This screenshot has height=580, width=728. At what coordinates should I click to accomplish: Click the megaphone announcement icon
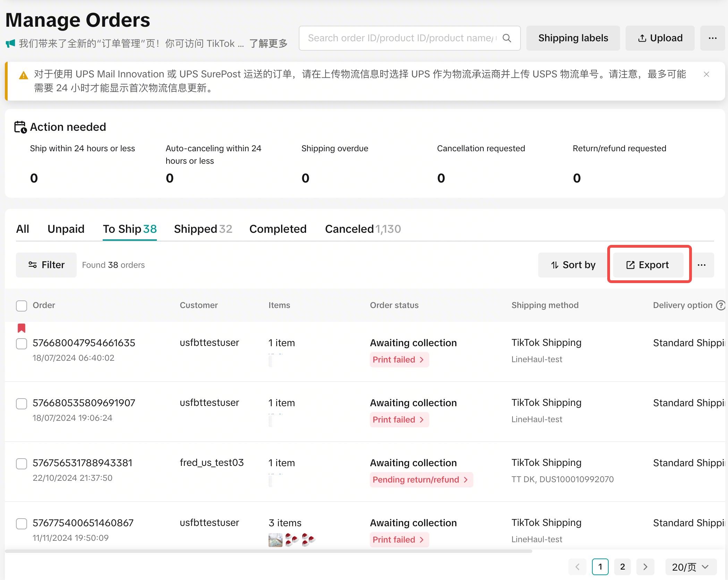tap(10, 44)
